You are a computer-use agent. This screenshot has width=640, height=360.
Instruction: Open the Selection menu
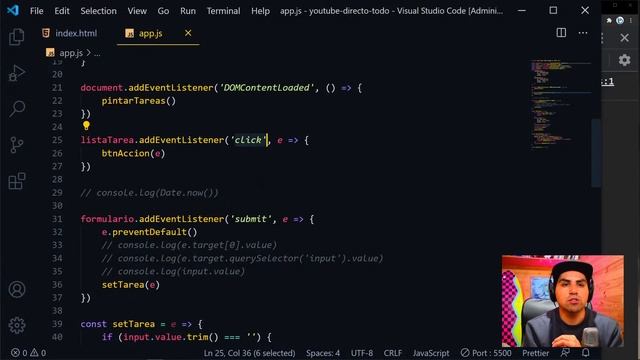98,11
